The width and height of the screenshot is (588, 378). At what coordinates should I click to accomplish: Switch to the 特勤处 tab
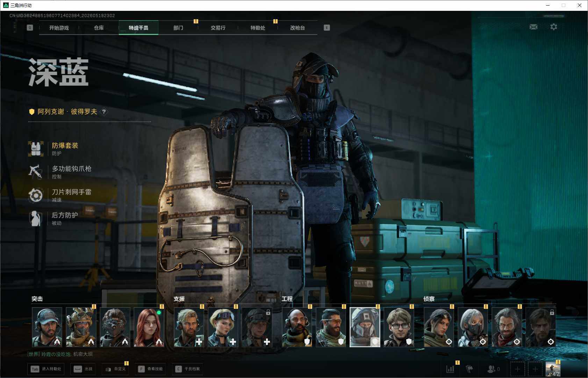258,28
